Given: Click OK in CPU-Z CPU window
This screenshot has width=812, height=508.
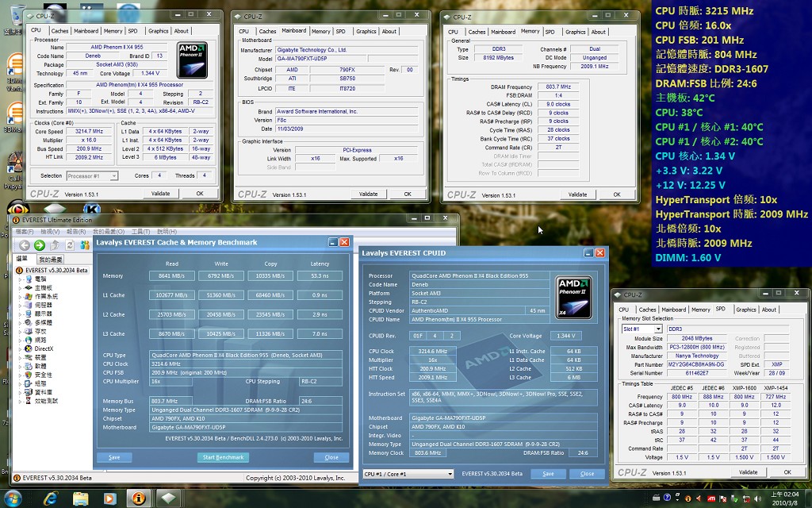Looking at the screenshot, I should 200,194.
